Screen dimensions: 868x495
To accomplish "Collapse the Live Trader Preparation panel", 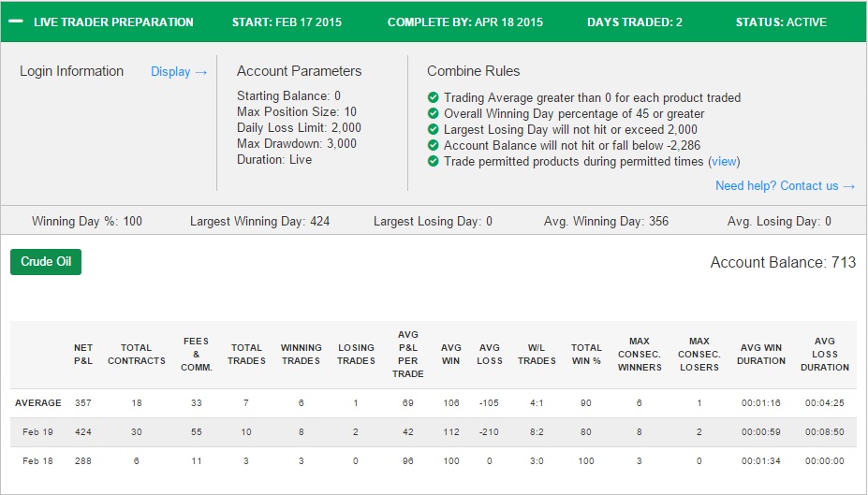I will pyautogui.click(x=16, y=22).
